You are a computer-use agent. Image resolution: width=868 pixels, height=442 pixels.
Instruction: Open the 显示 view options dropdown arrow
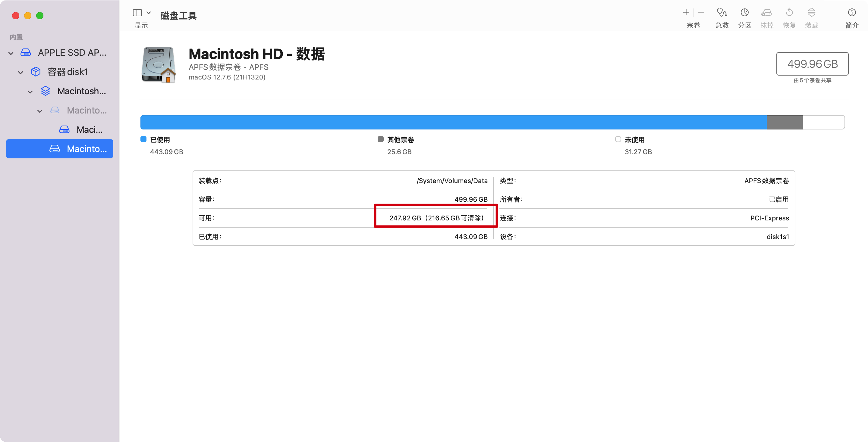149,13
